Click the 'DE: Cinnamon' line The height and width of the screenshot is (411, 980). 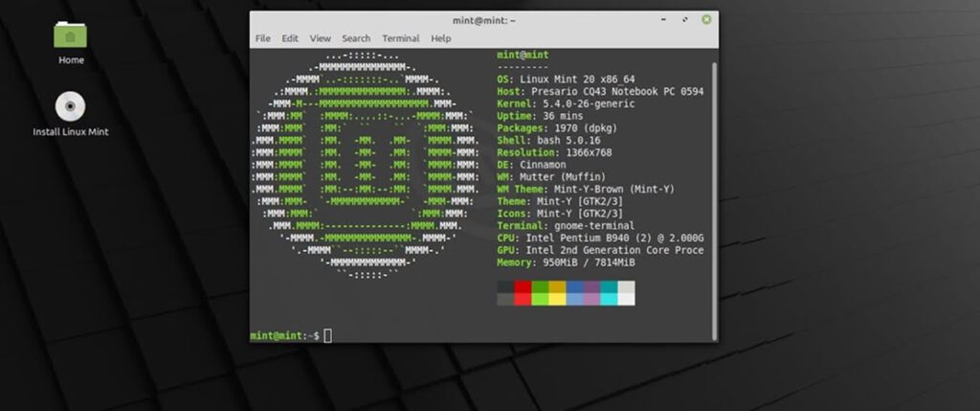[x=531, y=165]
